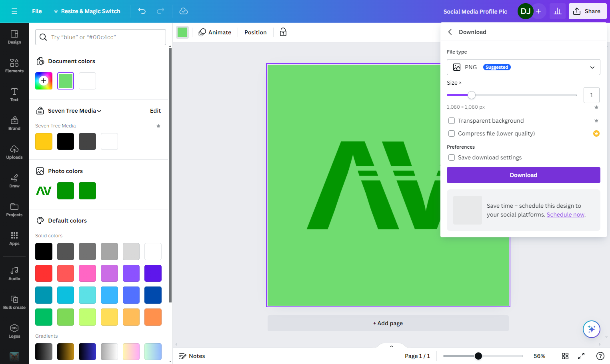Click the magic assistant sparkle button
This screenshot has height=364, width=610.
(592, 329)
